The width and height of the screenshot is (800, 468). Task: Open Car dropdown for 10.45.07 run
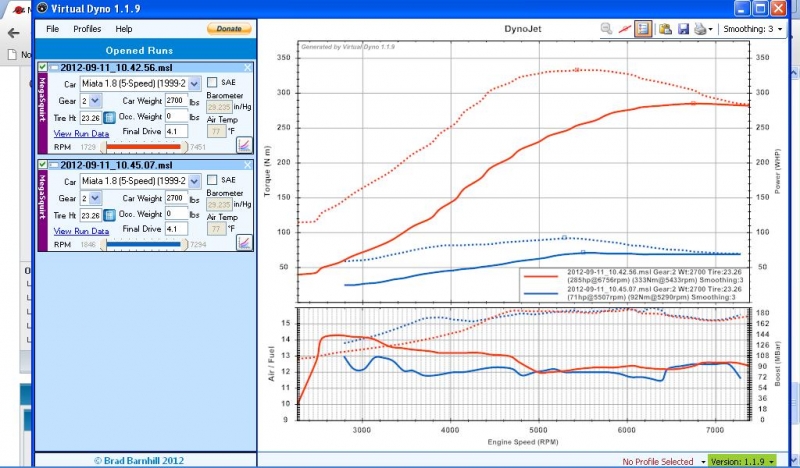tap(194, 181)
